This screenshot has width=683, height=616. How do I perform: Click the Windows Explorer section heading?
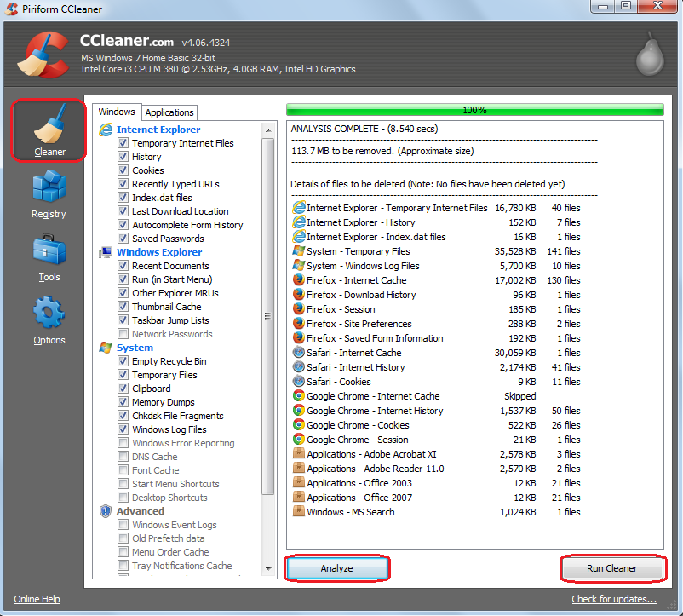(x=159, y=252)
